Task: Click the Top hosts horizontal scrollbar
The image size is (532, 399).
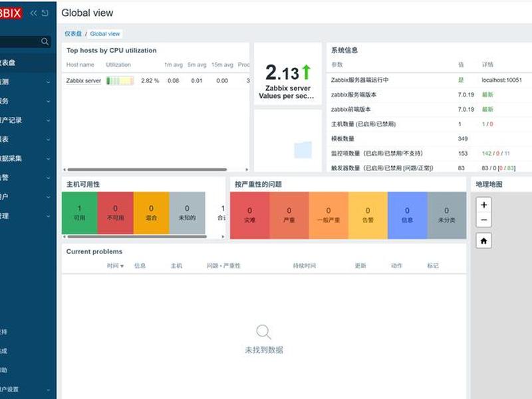Action: tap(147, 170)
